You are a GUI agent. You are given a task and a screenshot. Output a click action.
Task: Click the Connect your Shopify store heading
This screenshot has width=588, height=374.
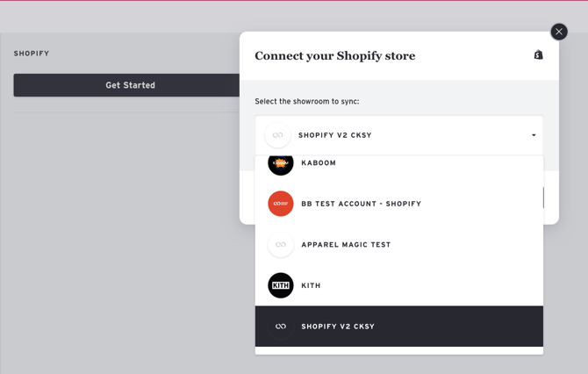[x=334, y=55]
